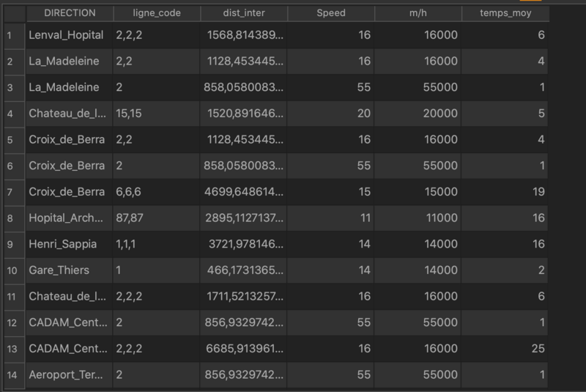586x392 pixels.
Task: Click the Gare_Thiers cell
Action: pos(70,270)
